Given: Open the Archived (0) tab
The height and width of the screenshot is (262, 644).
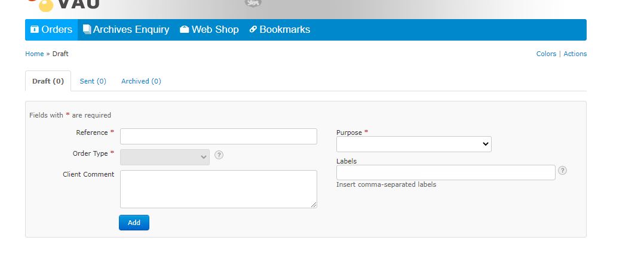Looking at the screenshot, I should pyautogui.click(x=141, y=81).
